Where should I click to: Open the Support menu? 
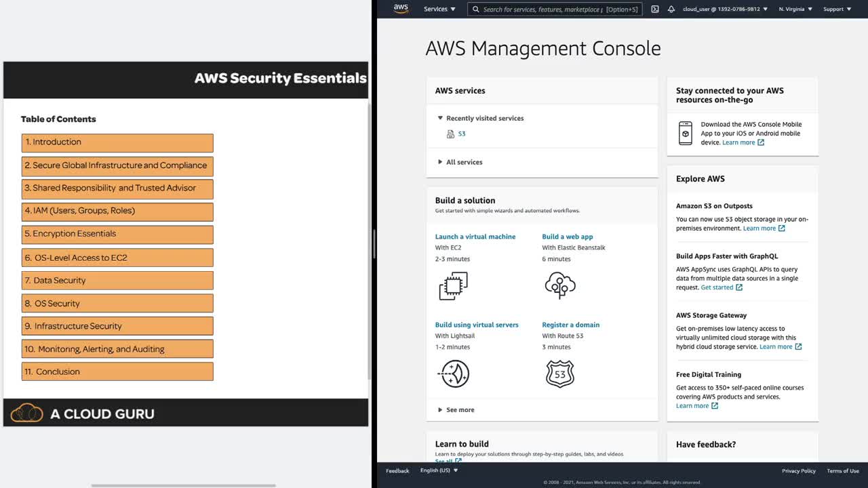[x=837, y=9]
